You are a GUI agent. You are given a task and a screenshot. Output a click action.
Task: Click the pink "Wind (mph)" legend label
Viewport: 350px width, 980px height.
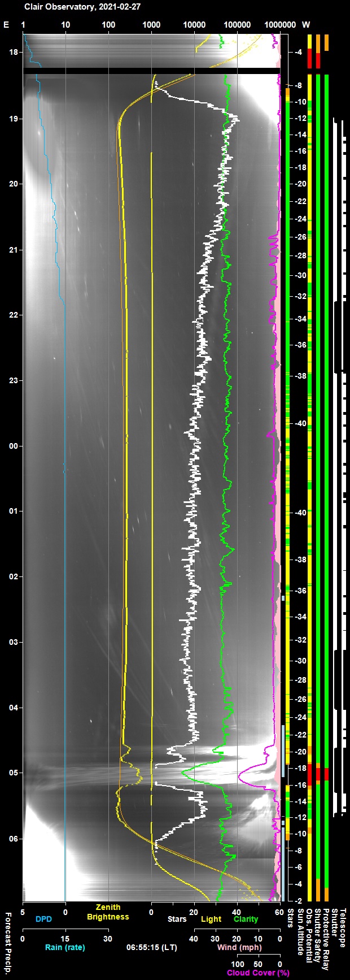(x=240, y=948)
